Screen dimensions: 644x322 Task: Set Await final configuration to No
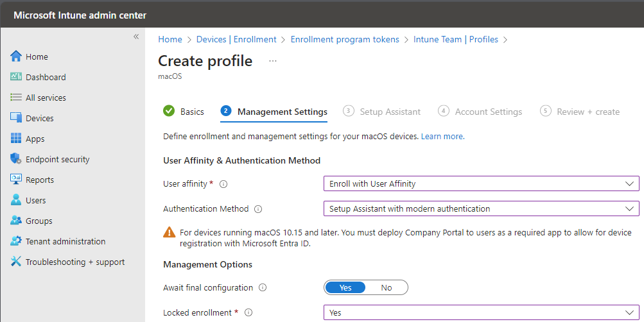[387, 287]
